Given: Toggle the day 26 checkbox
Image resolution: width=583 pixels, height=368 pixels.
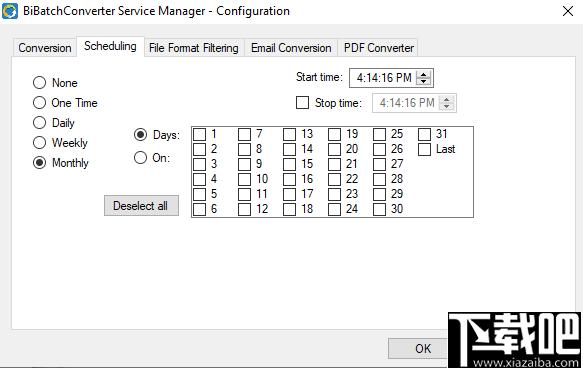Looking at the screenshot, I should pos(379,149).
